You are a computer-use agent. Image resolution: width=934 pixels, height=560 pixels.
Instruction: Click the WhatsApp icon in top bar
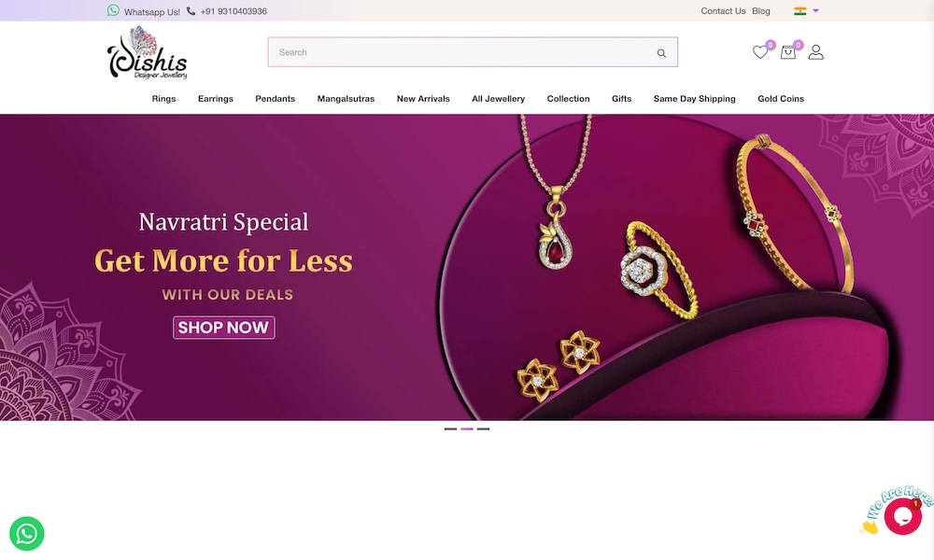pos(113,10)
